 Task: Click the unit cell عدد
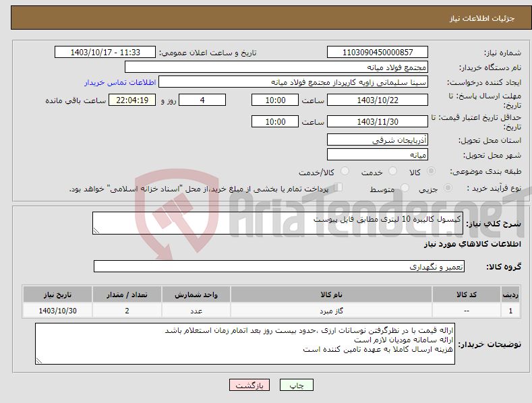(196, 311)
